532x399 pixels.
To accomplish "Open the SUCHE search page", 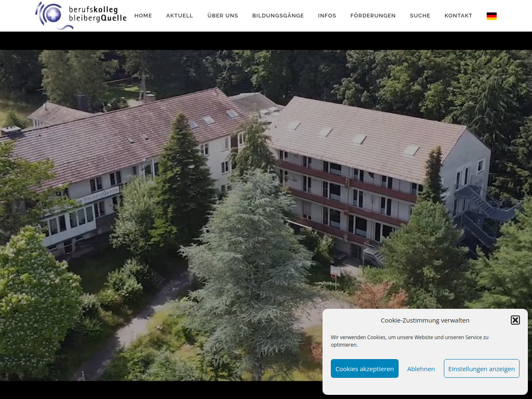I will coord(420,16).
